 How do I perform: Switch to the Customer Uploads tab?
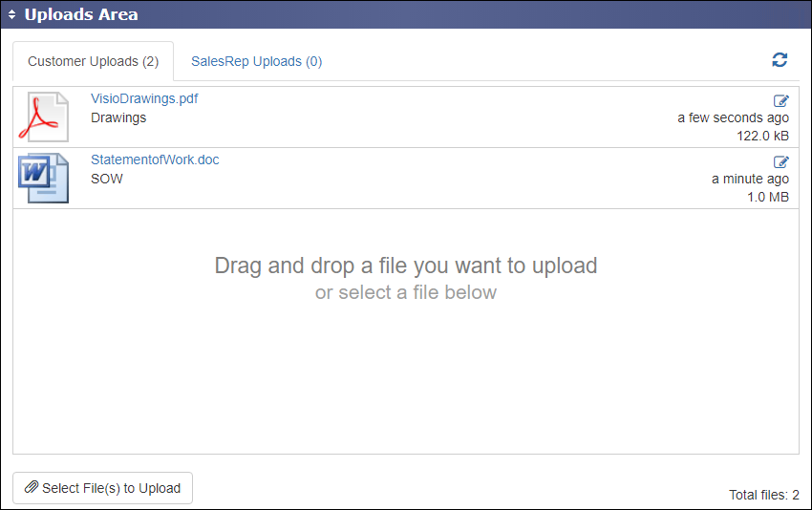pyautogui.click(x=93, y=61)
